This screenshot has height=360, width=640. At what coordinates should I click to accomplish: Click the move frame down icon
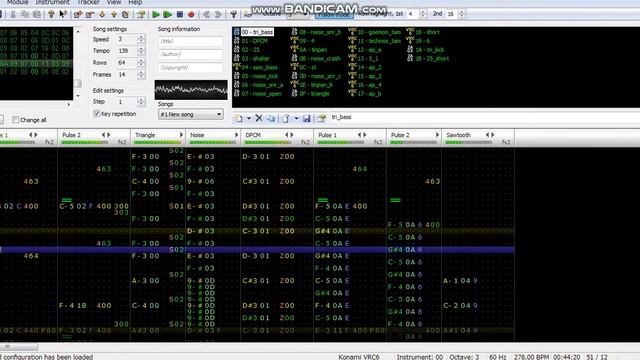(x=102, y=15)
